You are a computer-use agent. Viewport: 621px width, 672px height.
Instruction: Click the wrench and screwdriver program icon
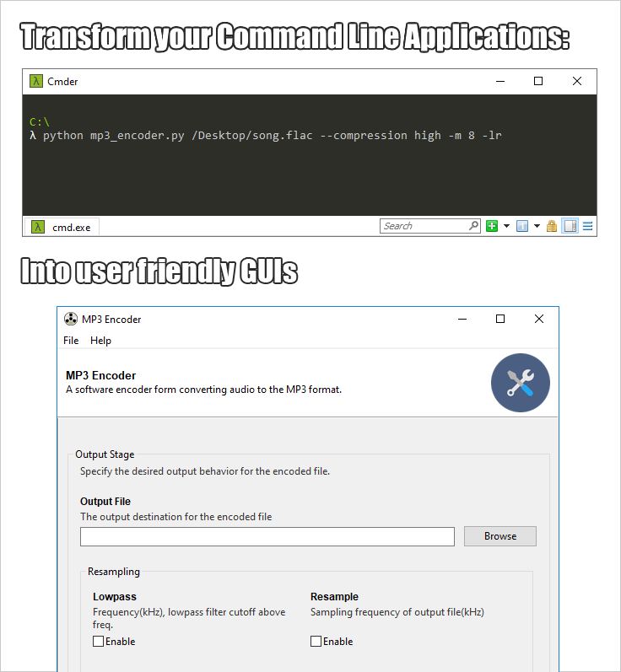(x=521, y=383)
